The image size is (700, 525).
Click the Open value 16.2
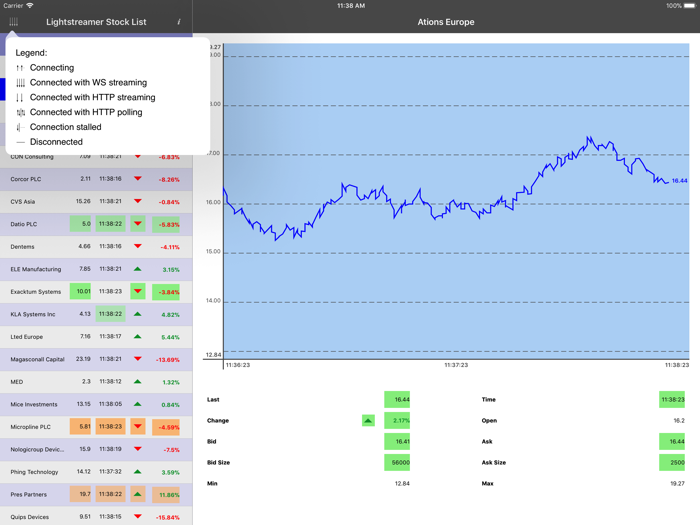point(679,421)
